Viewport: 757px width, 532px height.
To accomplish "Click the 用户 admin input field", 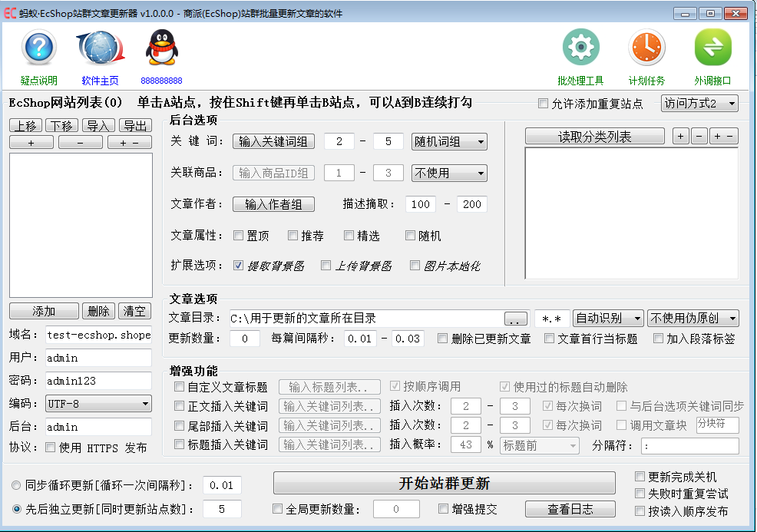I will 98,358.
